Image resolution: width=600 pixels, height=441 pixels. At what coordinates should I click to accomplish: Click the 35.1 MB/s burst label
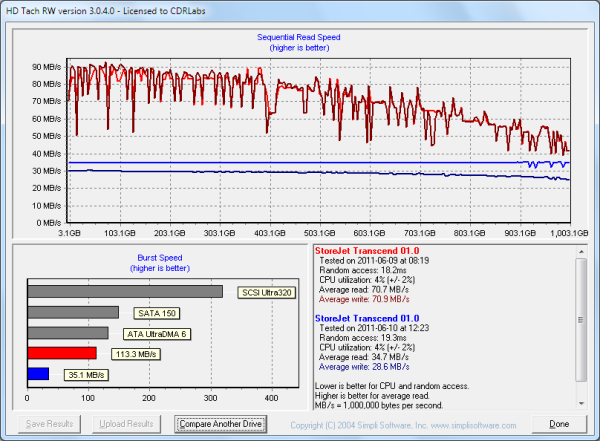(88, 375)
